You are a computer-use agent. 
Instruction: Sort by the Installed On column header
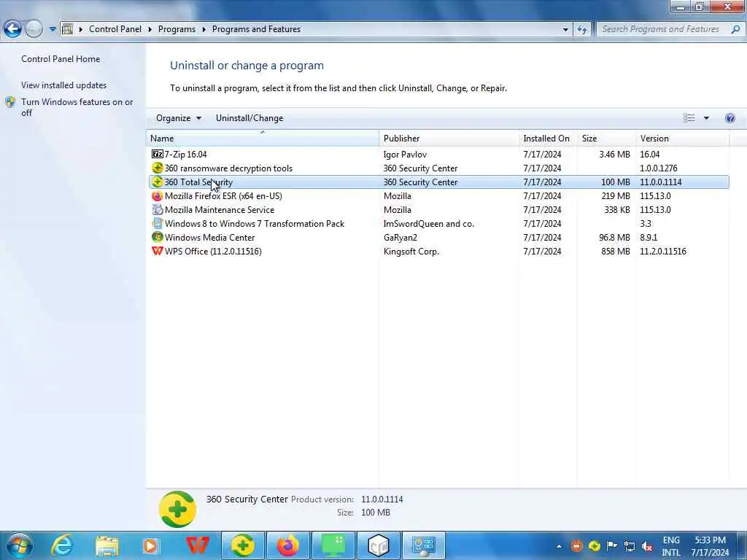tap(548, 139)
